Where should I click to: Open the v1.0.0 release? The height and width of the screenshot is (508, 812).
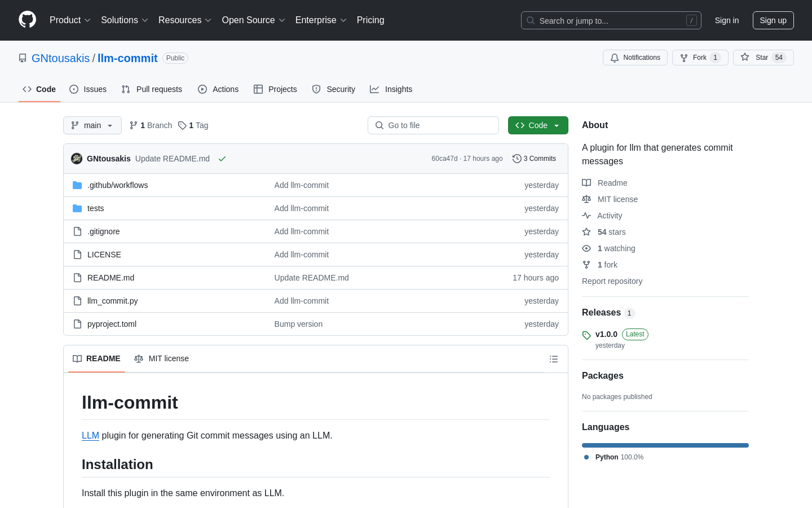pos(606,334)
